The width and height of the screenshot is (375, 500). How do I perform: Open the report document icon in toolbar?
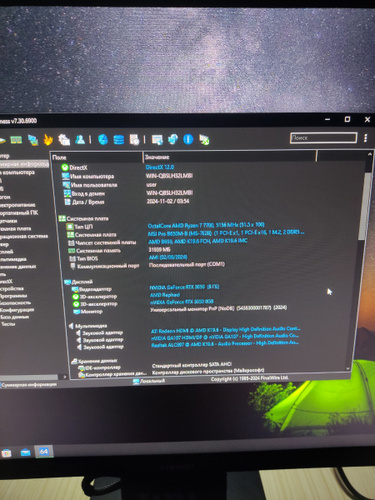(135, 140)
